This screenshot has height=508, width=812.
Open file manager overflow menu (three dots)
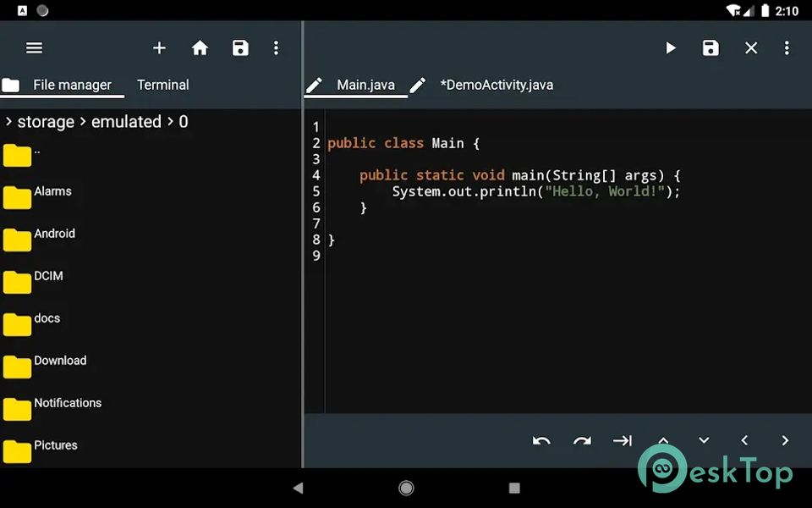tap(276, 48)
